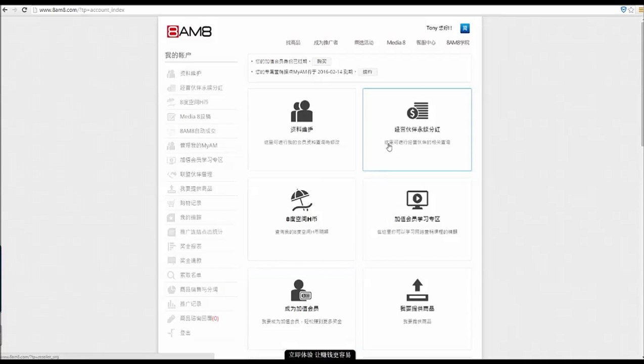The height and width of the screenshot is (364, 644).
Task: Click the 8度空间H币 card title
Action: click(x=302, y=219)
